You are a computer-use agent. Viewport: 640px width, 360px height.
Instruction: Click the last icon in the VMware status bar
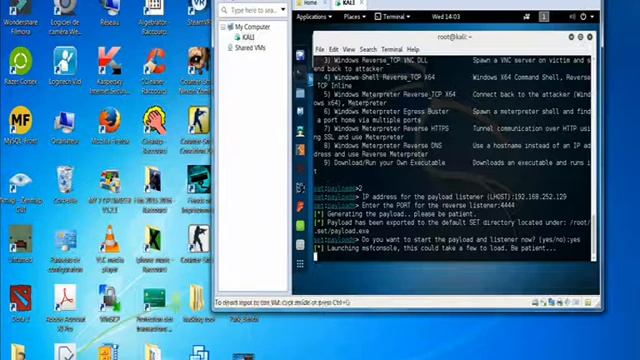click(x=588, y=302)
